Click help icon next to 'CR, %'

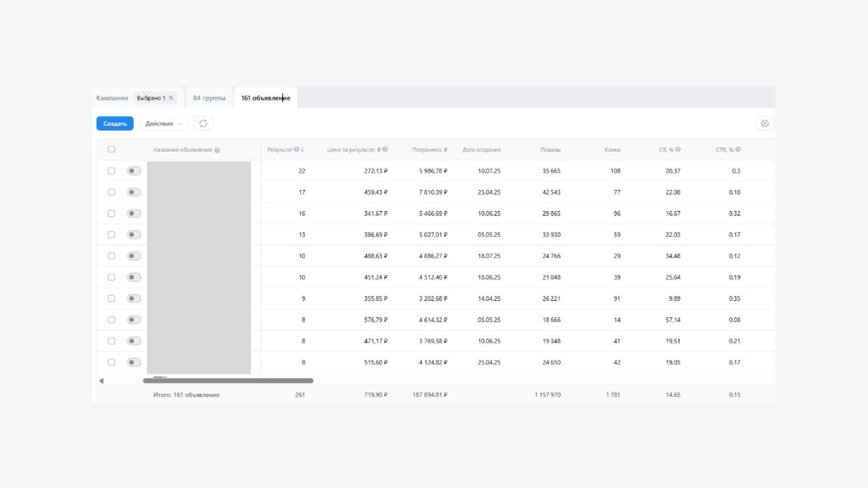(678, 150)
